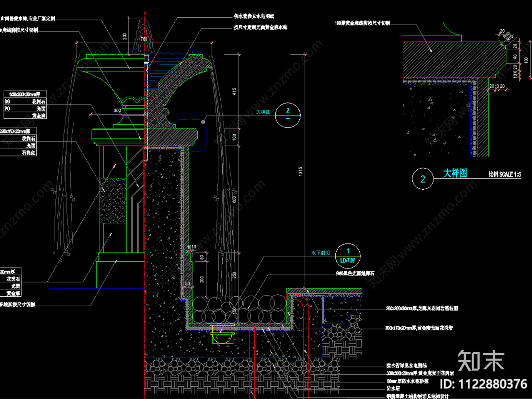Click the detail title circle 2 left of large 大样图
This screenshot has height=399, width=532.
pyautogui.click(x=423, y=179)
